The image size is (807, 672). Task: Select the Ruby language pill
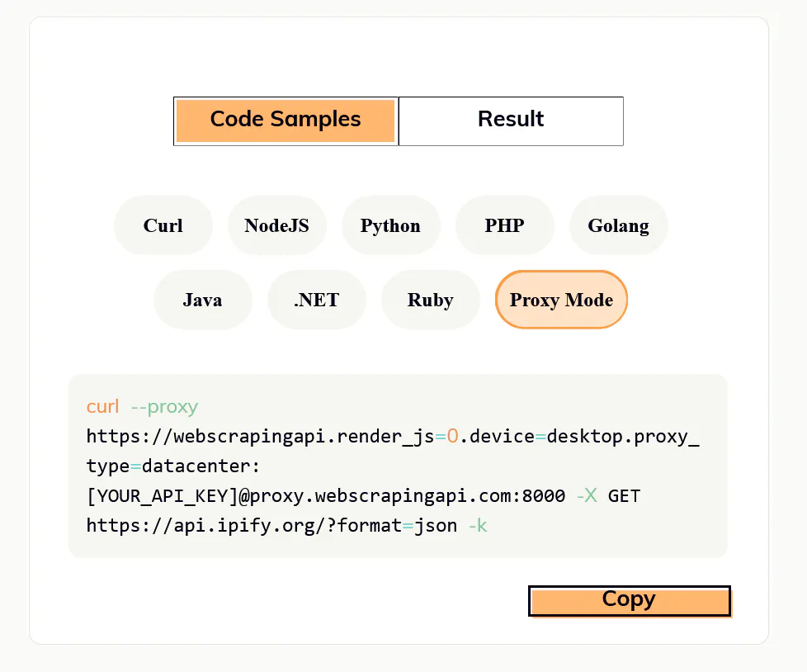(x=430, y=300)
